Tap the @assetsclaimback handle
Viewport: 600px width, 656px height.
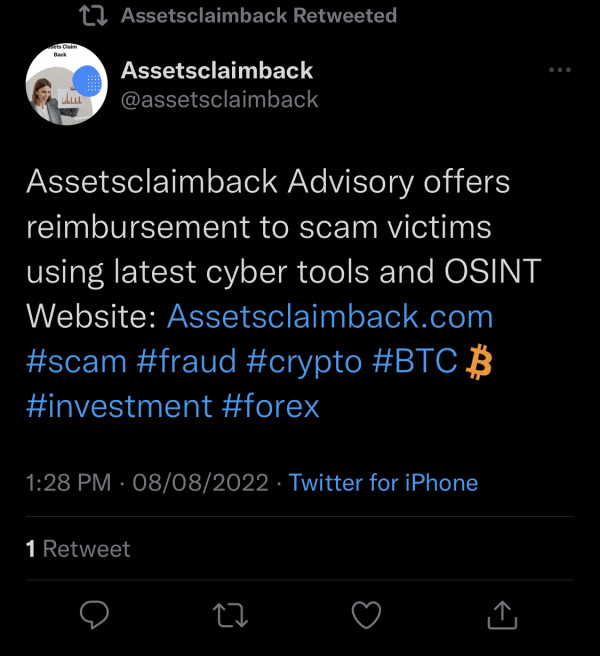coord(219,100)
